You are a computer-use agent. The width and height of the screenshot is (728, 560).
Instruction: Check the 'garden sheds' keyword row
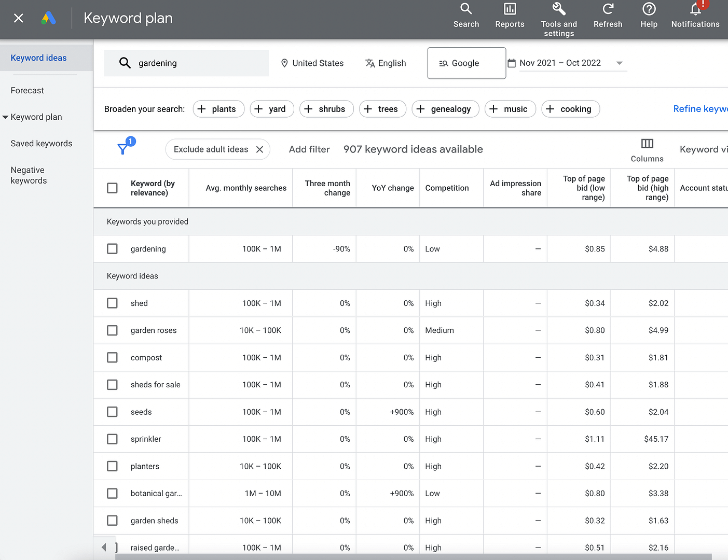click(112, 520)
